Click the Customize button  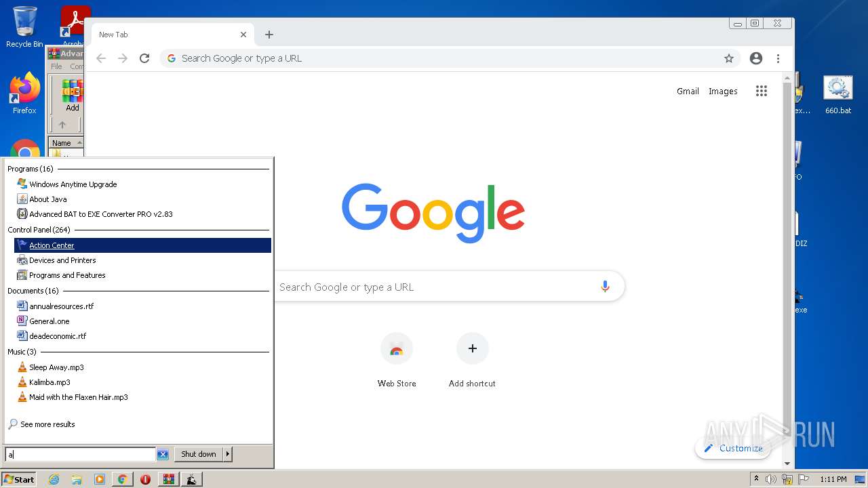tap(733, 448)
